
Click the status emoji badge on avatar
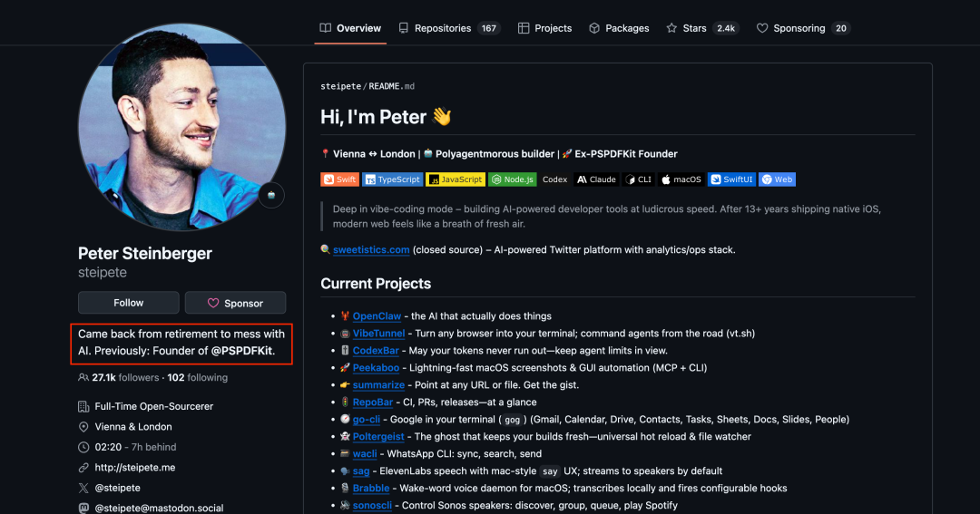[271, 195]
